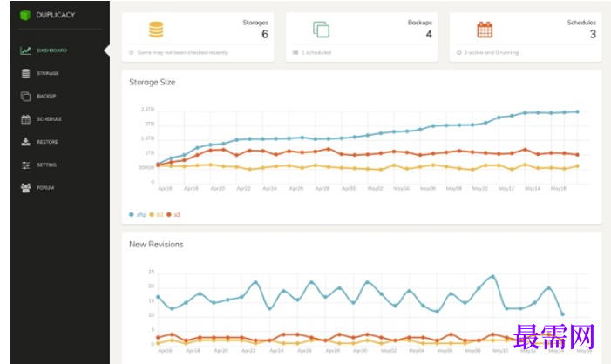
Task: Click the list icon beside 1 scheduled
Action: [x=295, y=52]
